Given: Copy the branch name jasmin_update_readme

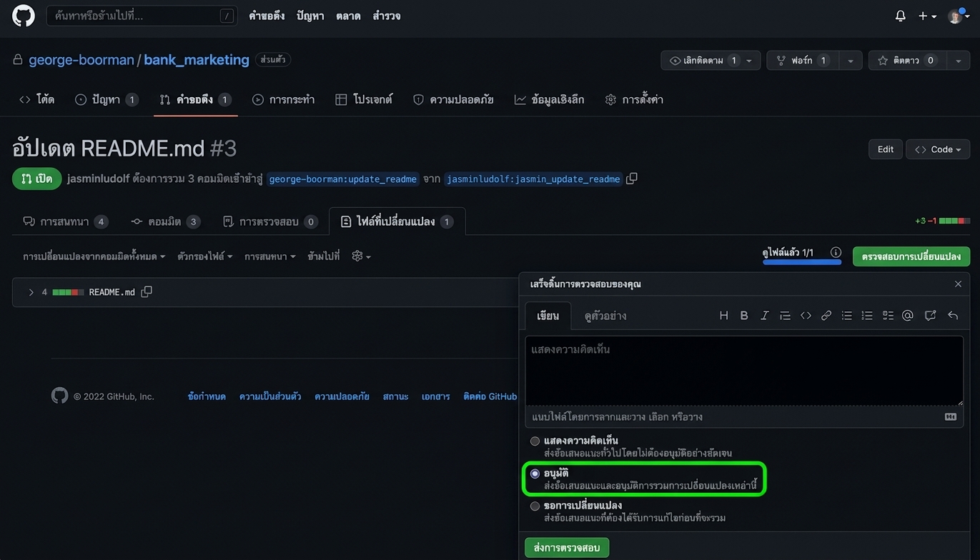Looking at the screenshot, I should click(632, 179).
